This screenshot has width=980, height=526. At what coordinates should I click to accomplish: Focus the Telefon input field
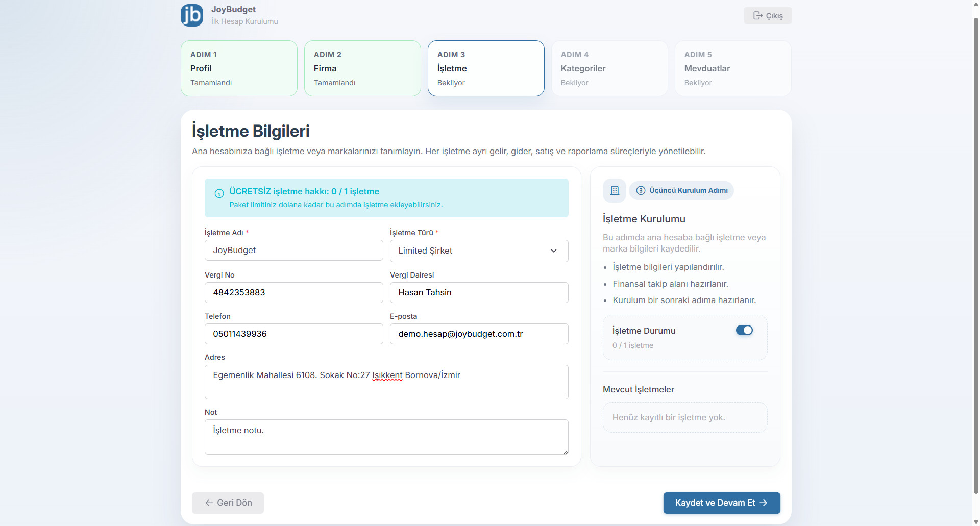tap(293, 334)
